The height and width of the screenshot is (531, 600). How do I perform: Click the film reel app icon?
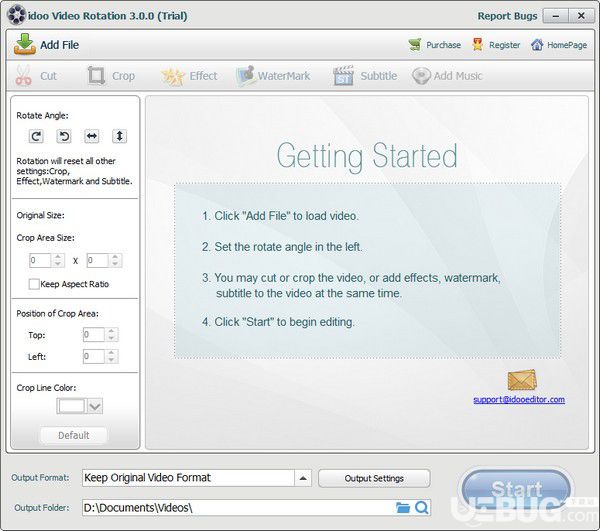click(17, 15)
